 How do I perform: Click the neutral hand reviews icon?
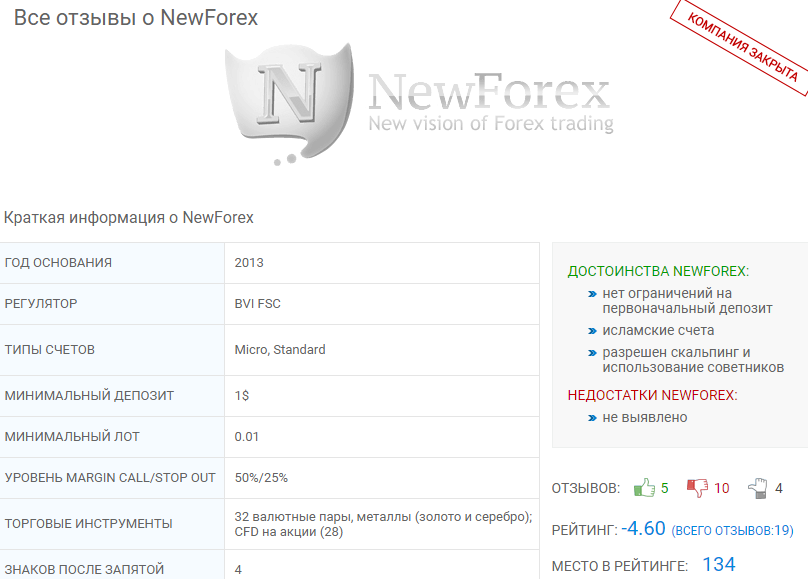tap(758, 488)
